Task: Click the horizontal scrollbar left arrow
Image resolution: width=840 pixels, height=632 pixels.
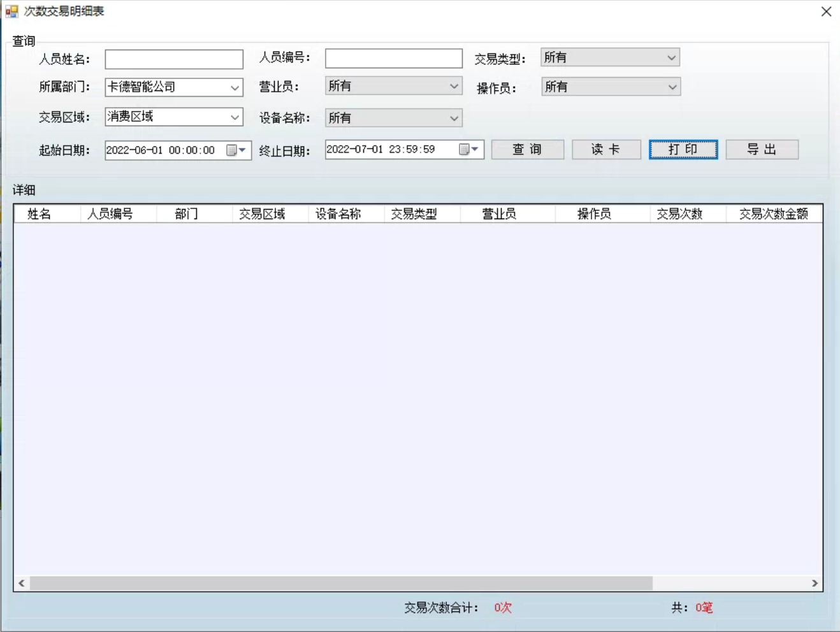Action: coord(22,583)
